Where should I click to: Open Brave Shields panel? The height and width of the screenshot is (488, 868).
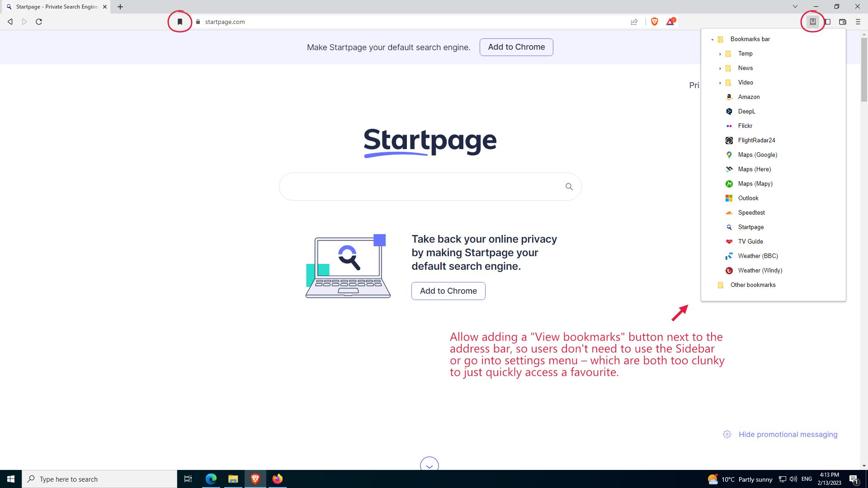tap(655, 22)
